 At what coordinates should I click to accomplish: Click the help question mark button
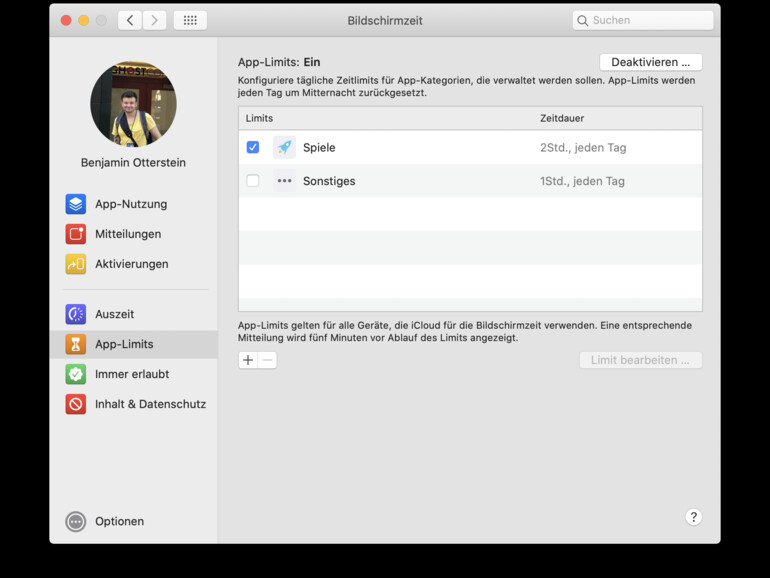point(693,517)
